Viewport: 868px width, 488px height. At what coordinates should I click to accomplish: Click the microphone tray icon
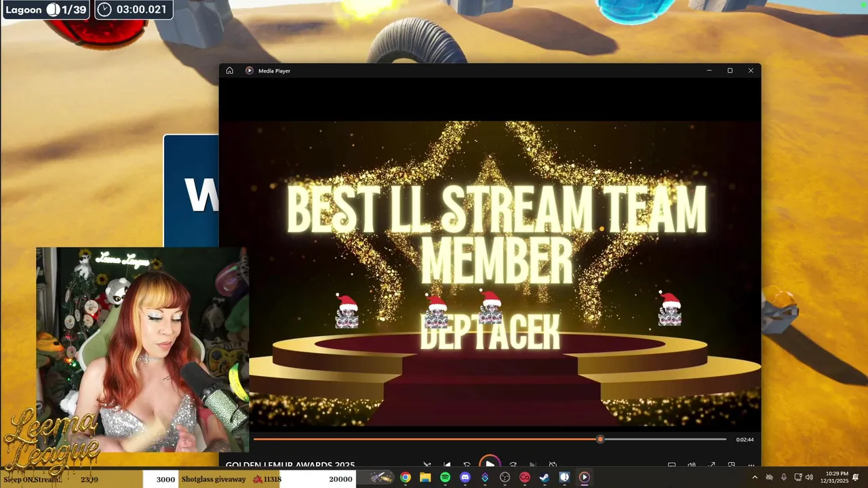tap(784, 478)
